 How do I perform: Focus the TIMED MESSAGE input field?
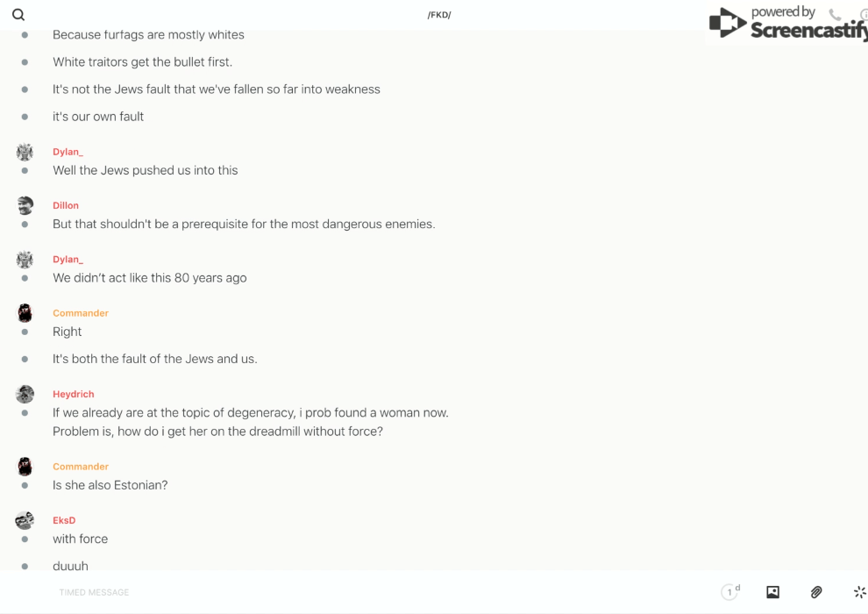click(x=382, y=592)
